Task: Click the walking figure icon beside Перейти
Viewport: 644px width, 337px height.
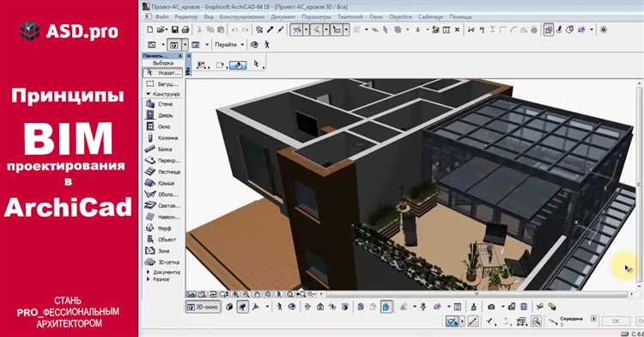Action: tap(267, 45)
